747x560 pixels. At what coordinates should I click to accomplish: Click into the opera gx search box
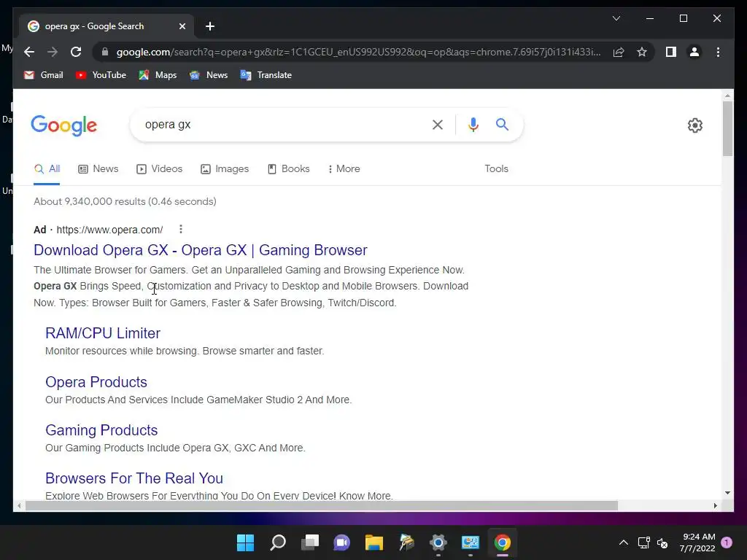(281, 125)
